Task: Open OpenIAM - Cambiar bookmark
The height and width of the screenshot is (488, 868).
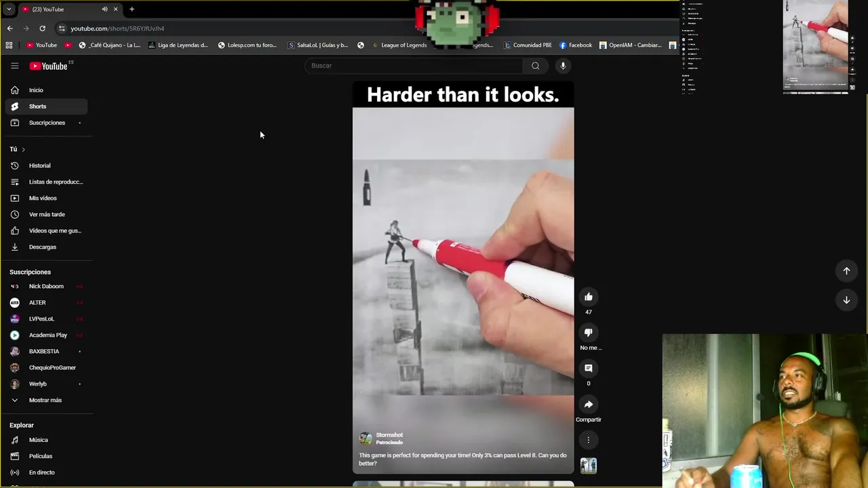Action: coord(630,45)
